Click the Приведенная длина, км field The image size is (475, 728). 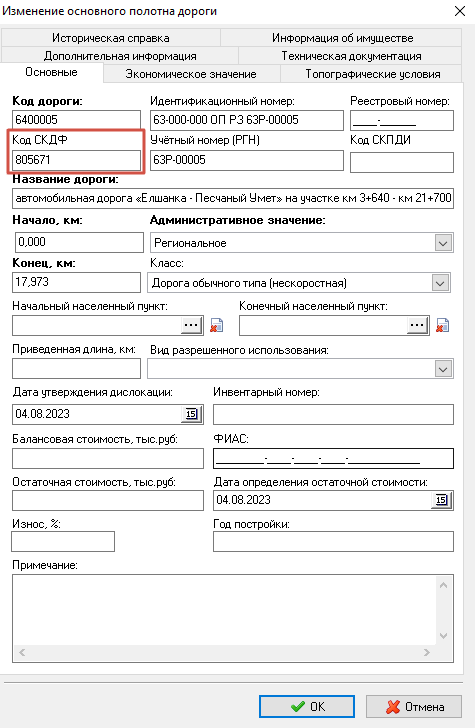(77, 369)
